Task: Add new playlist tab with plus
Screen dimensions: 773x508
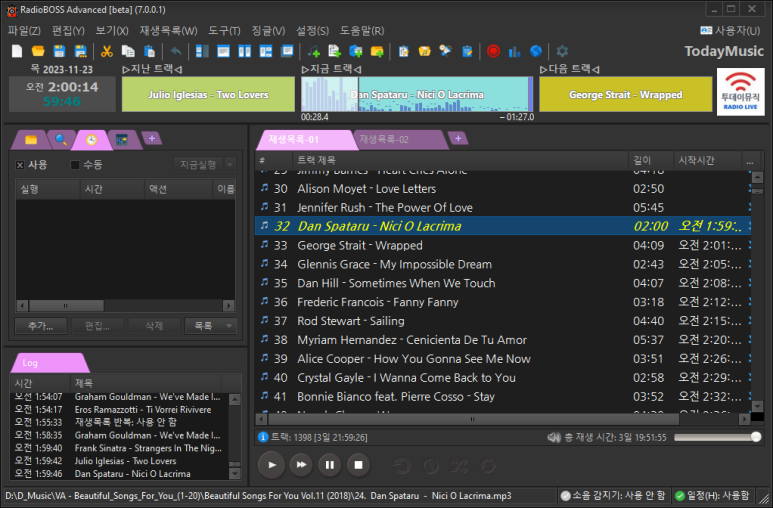Action: (x=458, y=139)
